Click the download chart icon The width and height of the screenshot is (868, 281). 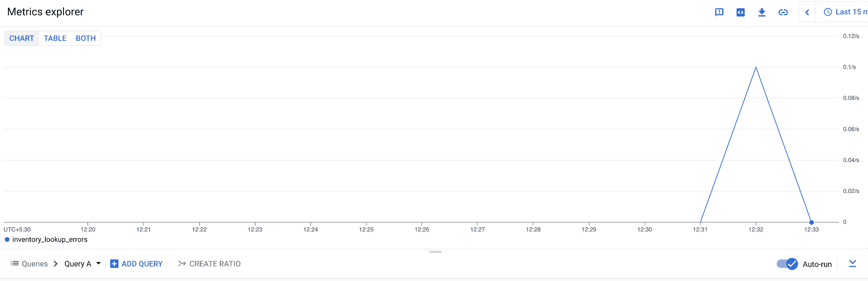tap(762, 12)
